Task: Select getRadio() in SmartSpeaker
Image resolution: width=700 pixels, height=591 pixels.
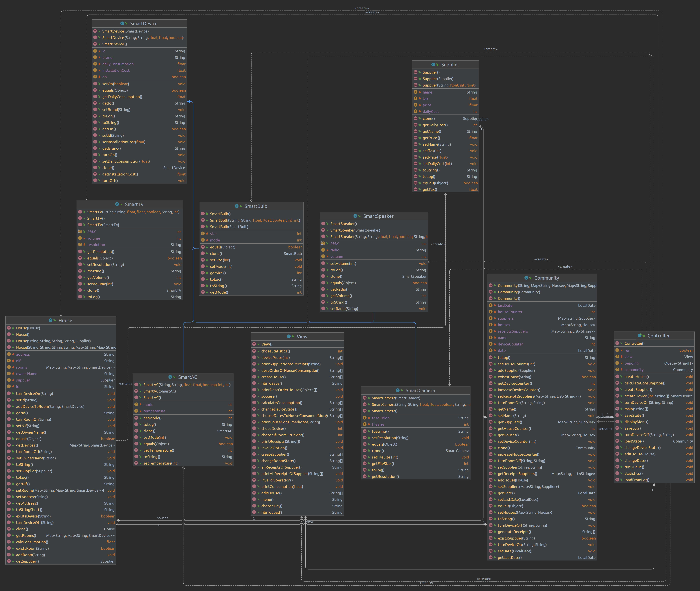Action: point(339,289)
